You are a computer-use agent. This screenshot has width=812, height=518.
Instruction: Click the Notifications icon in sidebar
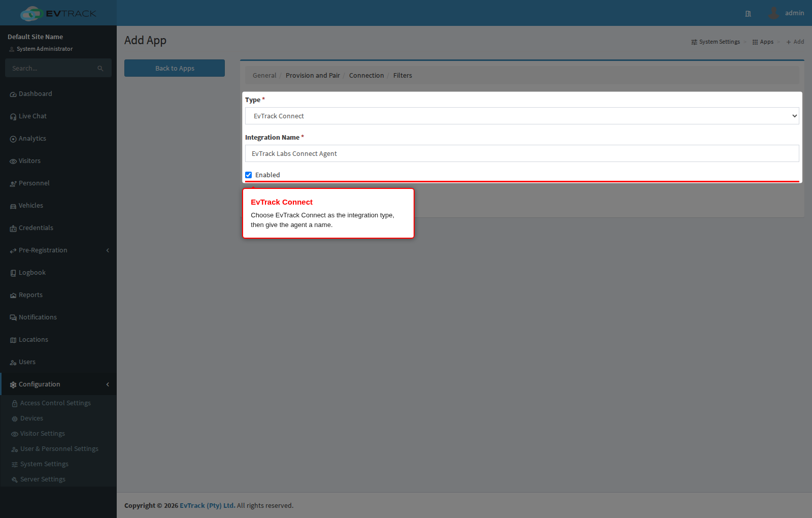pos(13,318)
